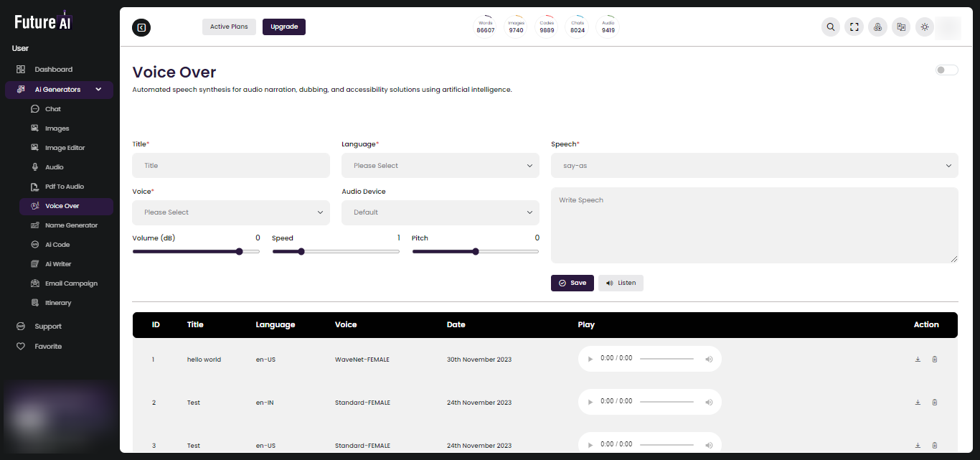Go to the Dashboard menu item
This screenshot has height=460, width=980.
pos(53,69)
